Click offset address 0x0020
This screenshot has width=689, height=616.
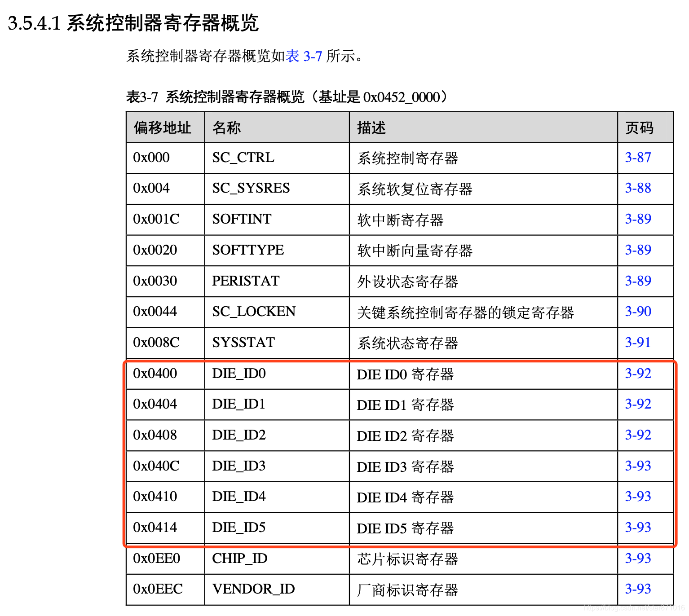[155, 250]
